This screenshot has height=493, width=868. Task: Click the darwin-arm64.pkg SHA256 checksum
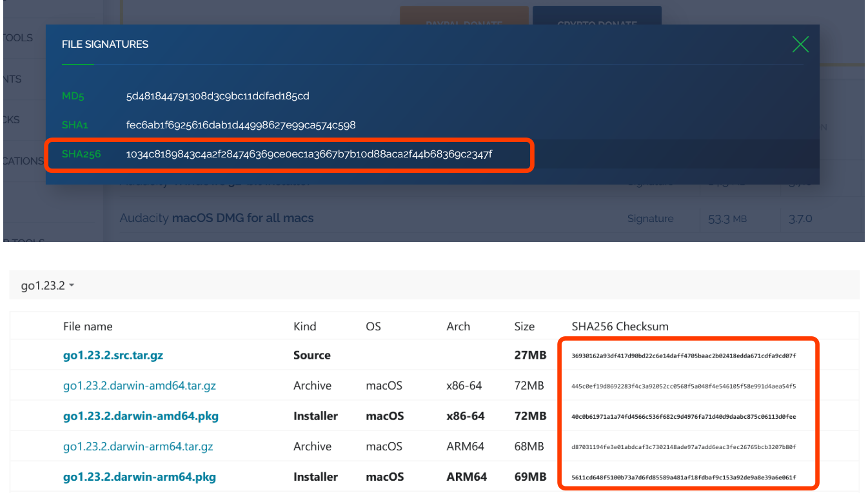tap(684, 478)
